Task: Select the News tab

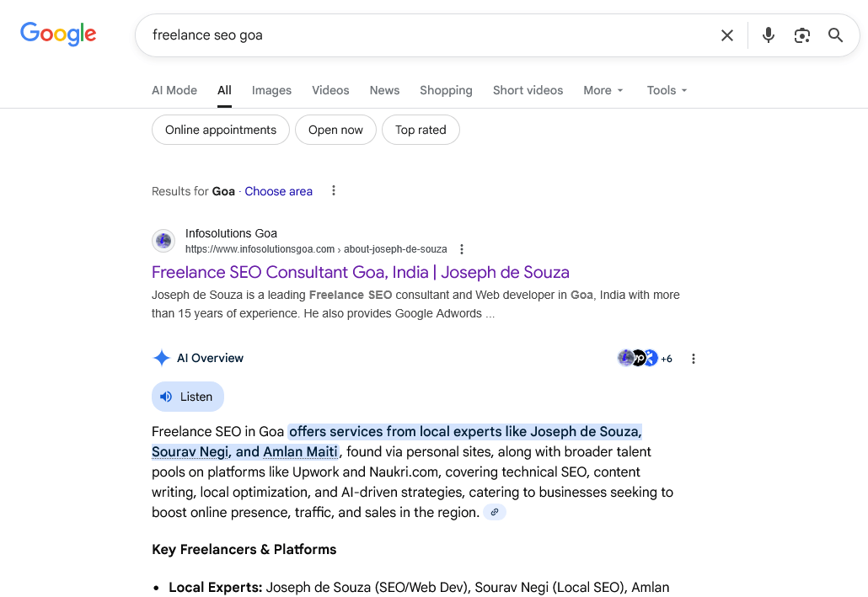Action: pos(384,90)
